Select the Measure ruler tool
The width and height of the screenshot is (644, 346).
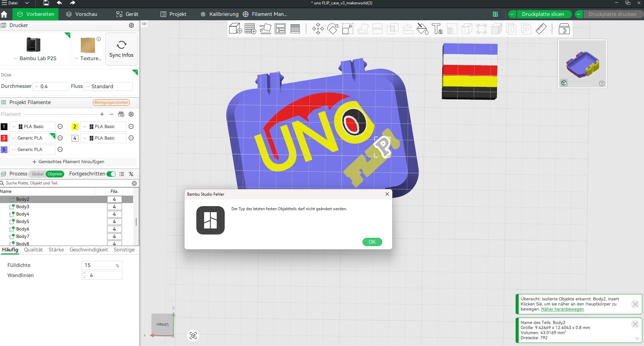(541, 29)
